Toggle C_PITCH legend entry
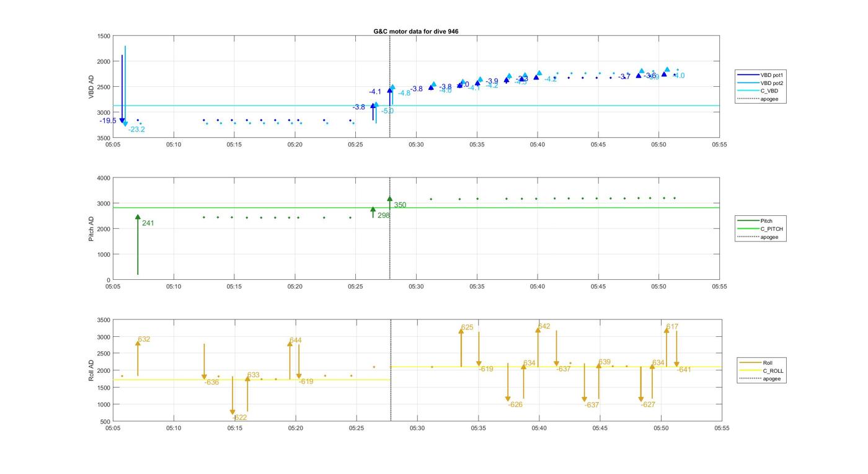This screenshot has height=474, width=868. pyautogui.click(x=759, y=229)
